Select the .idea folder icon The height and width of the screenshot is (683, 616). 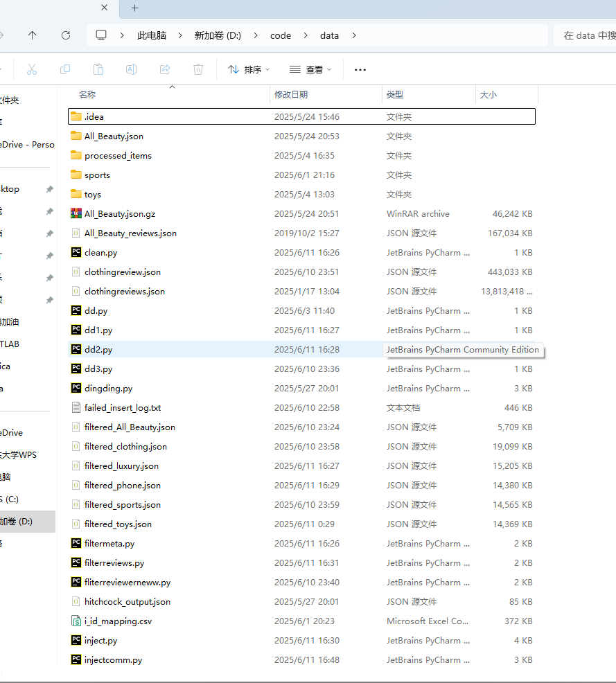point(76,116)
